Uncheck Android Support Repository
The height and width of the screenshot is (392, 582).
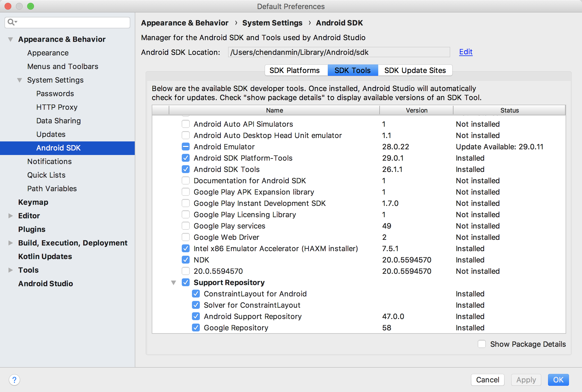coord(196,316)
